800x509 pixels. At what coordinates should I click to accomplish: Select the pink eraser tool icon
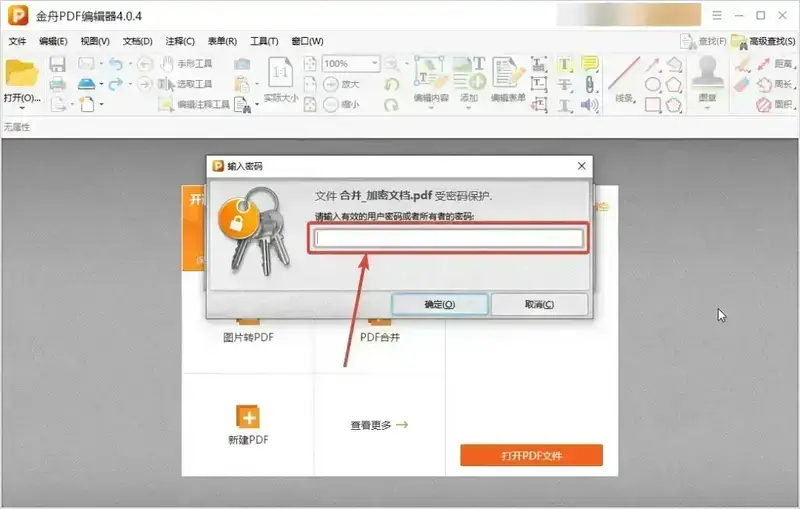tap(742, 85)
